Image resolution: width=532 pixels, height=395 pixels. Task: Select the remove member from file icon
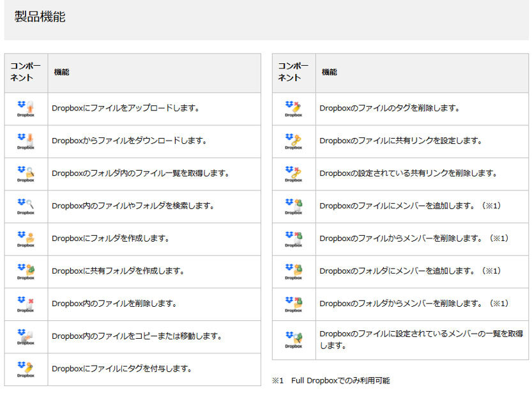pos(293,238)
